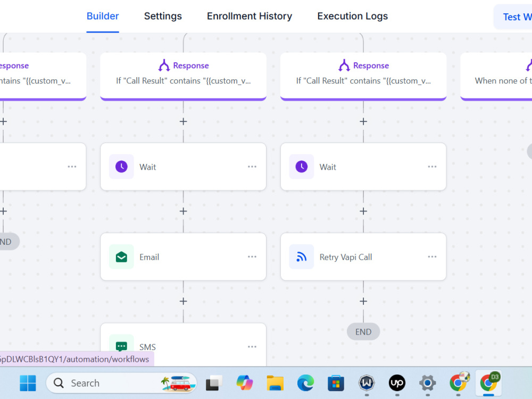Open the Enrollment History tab
The width and height of the screenshot is (532, 399).
250,16
